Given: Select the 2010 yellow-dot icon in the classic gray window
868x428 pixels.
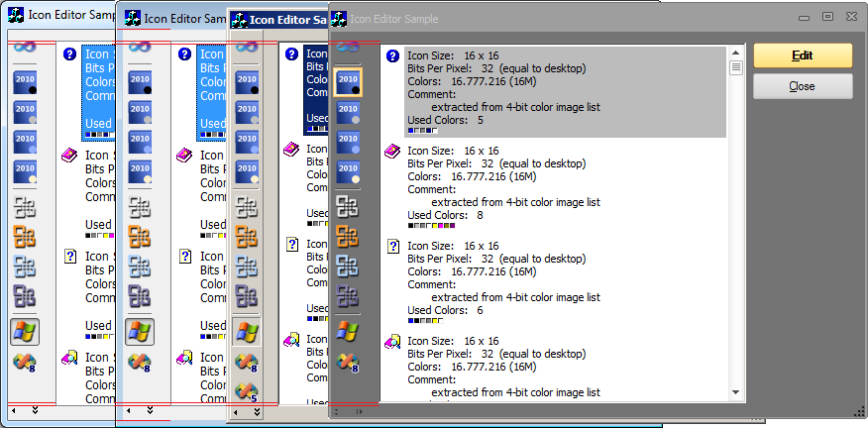Looking at the screenshot, I should coord(247,172).
